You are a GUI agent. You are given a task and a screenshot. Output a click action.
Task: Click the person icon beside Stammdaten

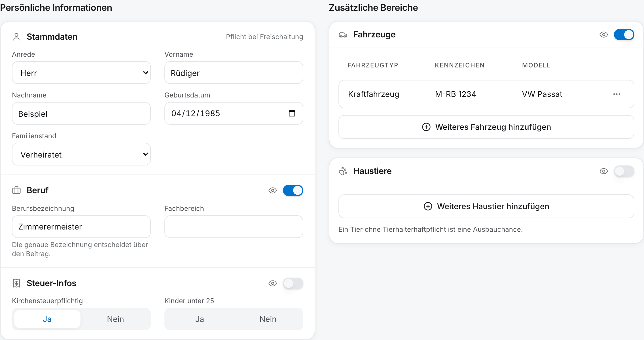[x=16, y=37]
